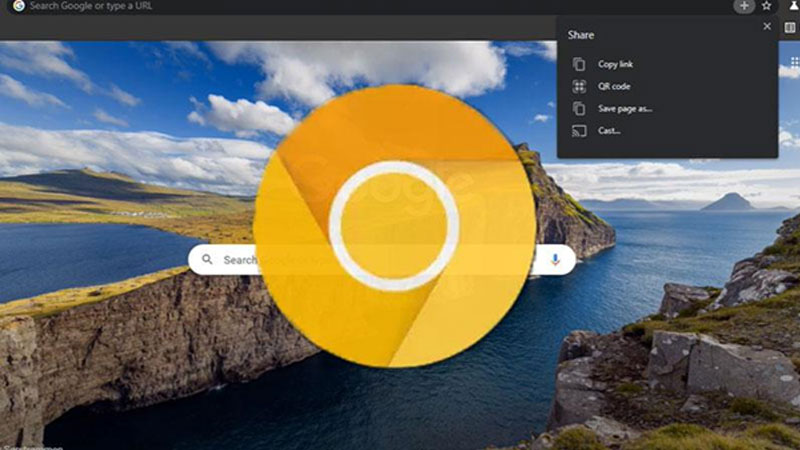Click the Save page as icon
This screenshot has width=800, height=450.
point(579,108)
